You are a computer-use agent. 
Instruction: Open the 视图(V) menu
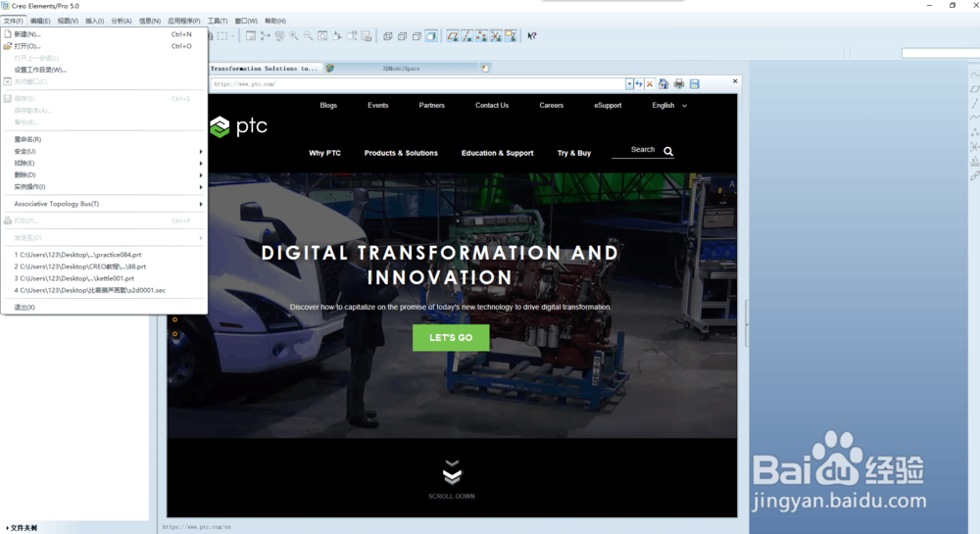pos(68,21)
